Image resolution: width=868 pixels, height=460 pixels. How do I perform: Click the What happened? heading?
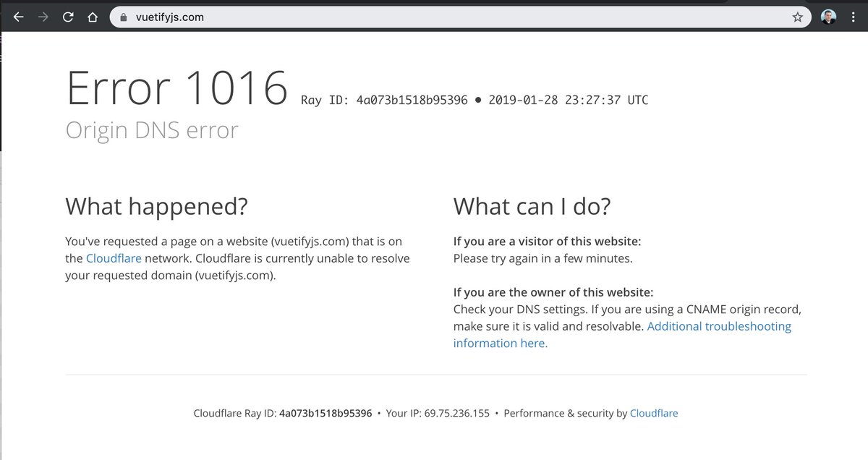tap(157, 207)
